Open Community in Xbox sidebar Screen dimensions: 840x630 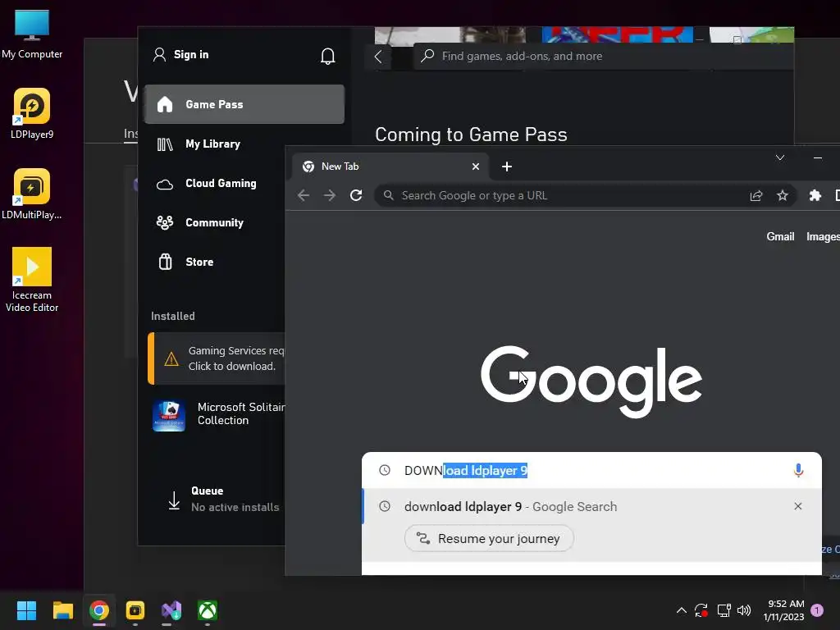coord(214,223)
